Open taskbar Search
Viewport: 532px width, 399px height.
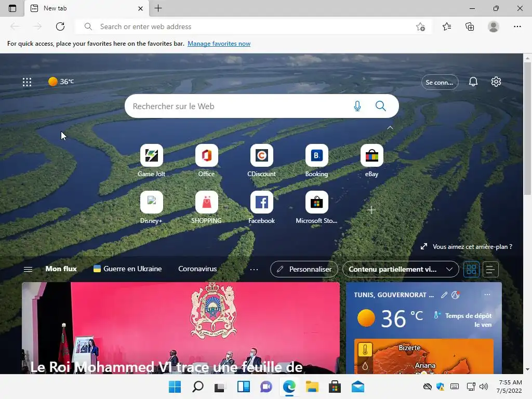[198, 387]
